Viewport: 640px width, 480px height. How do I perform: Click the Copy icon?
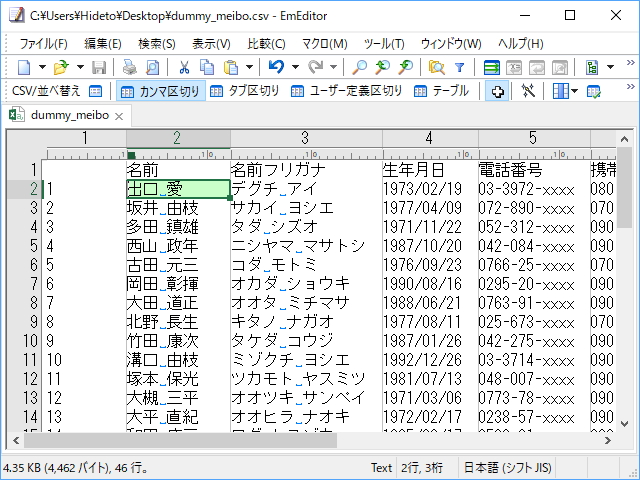click(x=207, y=67)
